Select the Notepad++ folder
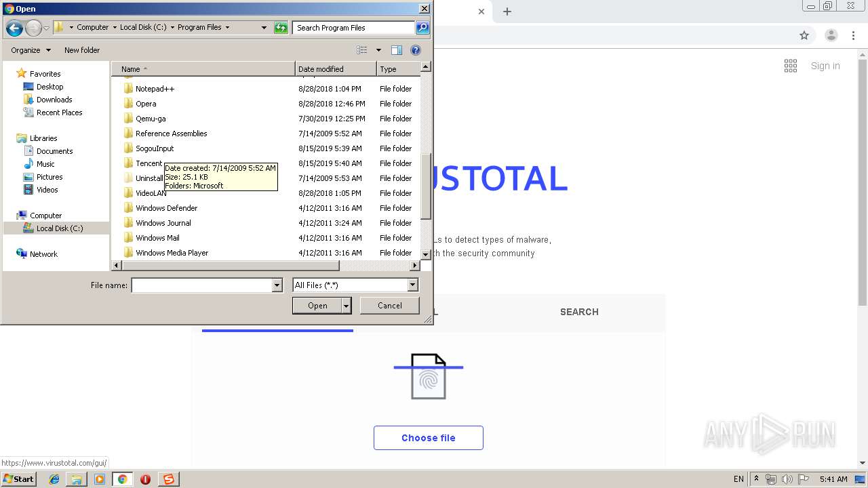Image resolution: width=868 pixels, height=488 pixels. click(155, 89)
